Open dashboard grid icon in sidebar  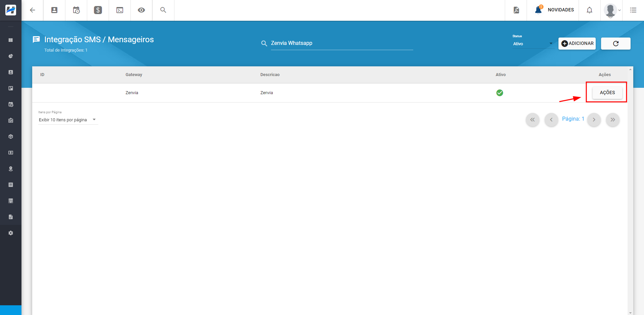click(11, 40)
